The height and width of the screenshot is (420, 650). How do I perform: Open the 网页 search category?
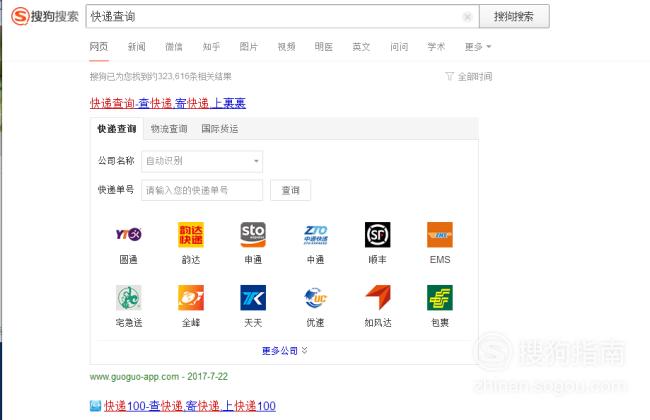pos(99,46)
